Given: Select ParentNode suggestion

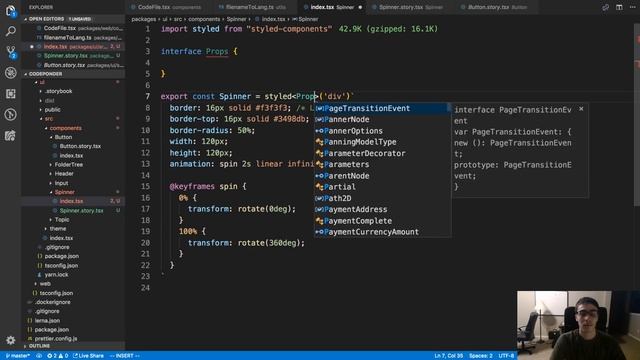Looking at the screenshot, I should point(382,176).
